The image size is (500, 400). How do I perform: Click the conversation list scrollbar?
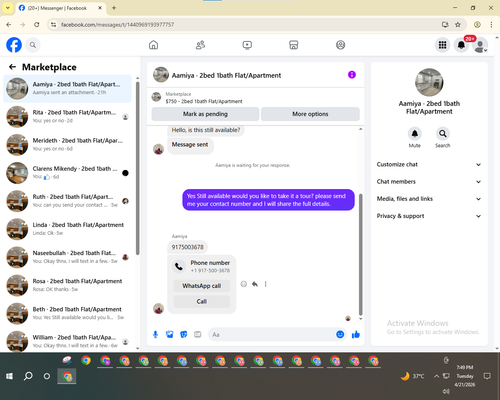coord(137,168)
